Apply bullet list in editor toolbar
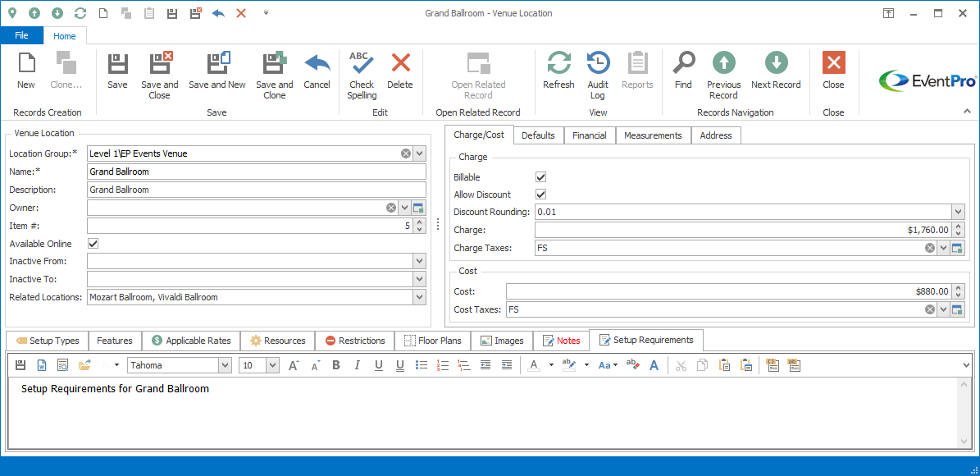Screen dimensions: 980x476 422,365
